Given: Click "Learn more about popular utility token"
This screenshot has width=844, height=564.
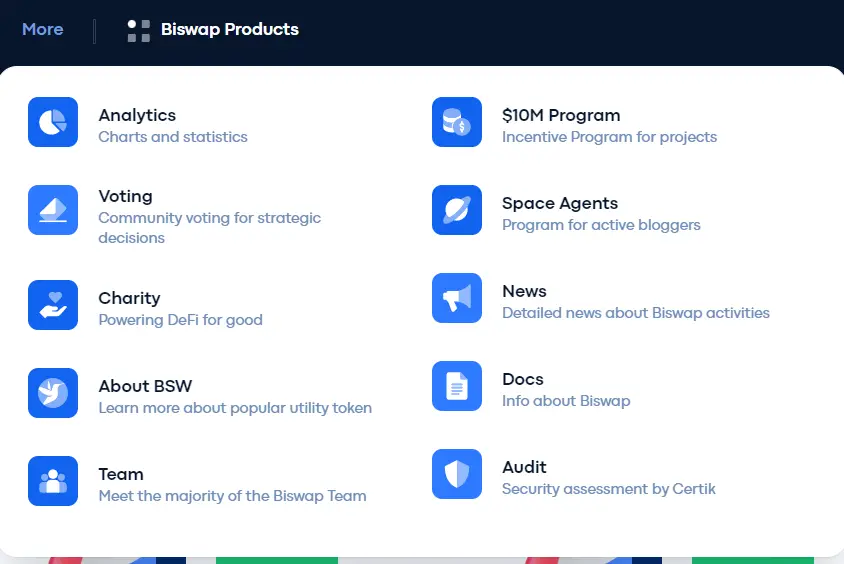Looking at the screenshot, I should [x=235, y=408].
